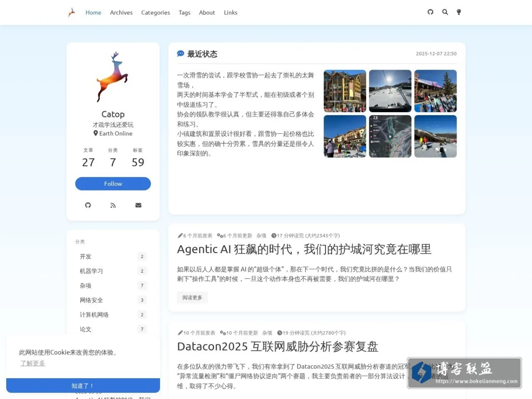Open the ski rack crowd photo
Image resolution: width=532 pixels, height=399 pixels.
click(x=435, y=91)
